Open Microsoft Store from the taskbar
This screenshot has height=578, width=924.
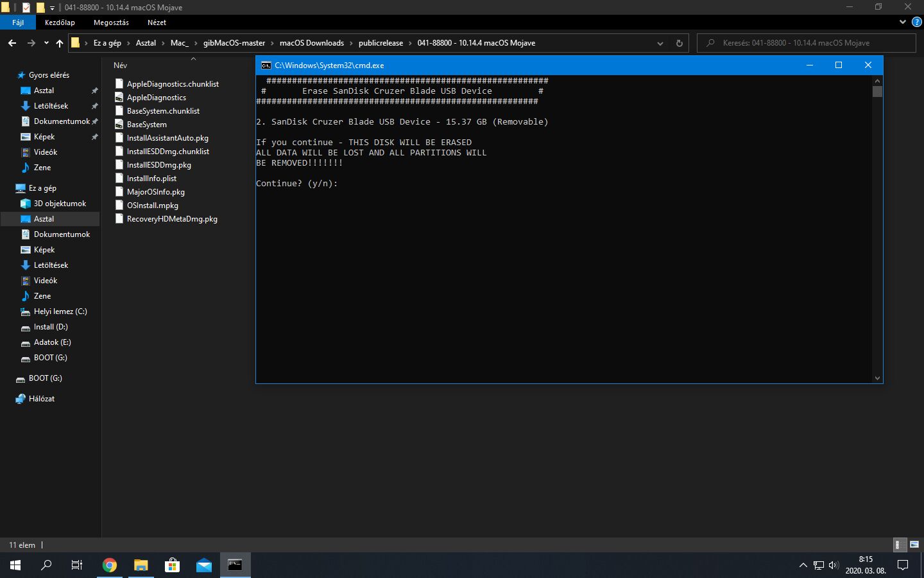click(x=172, y=565)
